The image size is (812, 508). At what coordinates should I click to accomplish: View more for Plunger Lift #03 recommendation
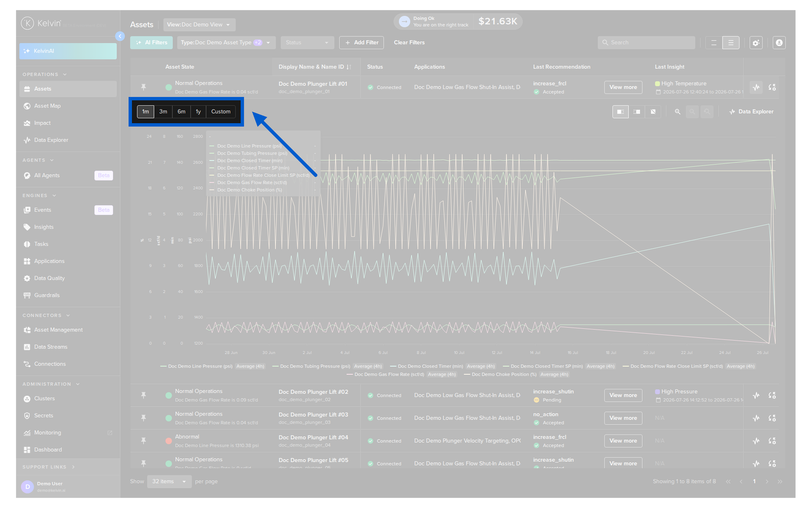(x=623, y=418)
